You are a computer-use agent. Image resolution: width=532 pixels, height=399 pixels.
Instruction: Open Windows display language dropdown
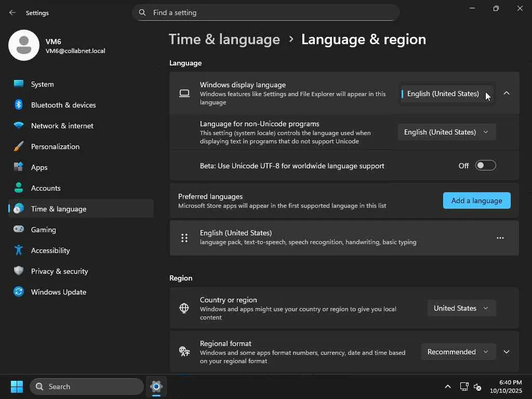[x=446, y=94]
